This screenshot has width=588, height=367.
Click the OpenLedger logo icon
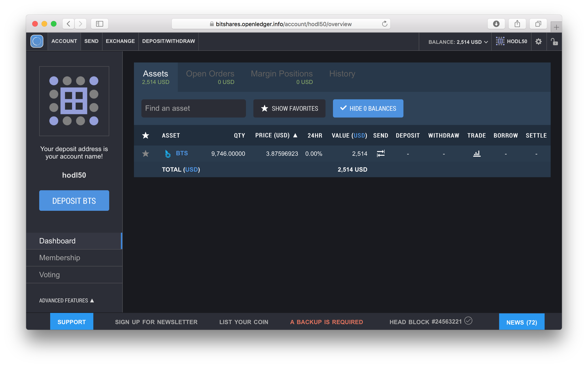click(x=37, y=41)
